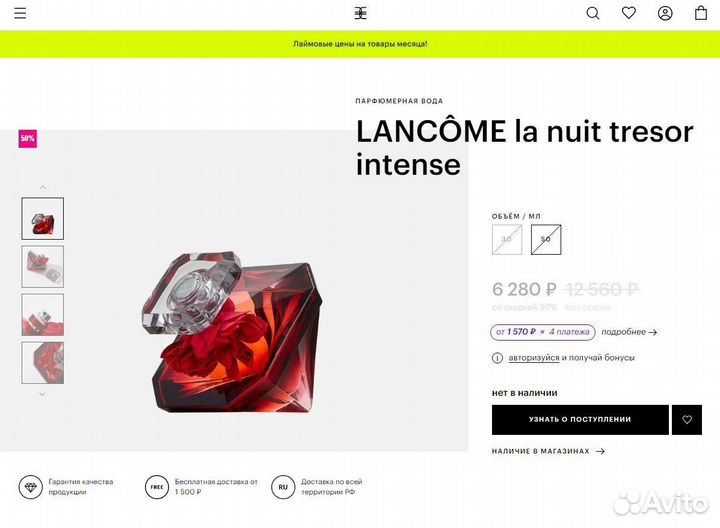Click the '4 платежа' installment pill
The image size is (720, 528).
point(543,332)
